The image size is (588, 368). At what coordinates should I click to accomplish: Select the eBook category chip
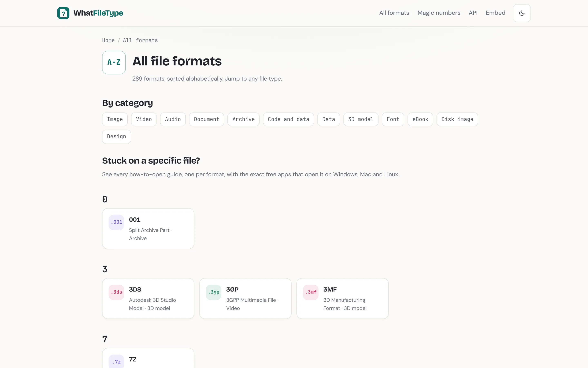[420, 119]
